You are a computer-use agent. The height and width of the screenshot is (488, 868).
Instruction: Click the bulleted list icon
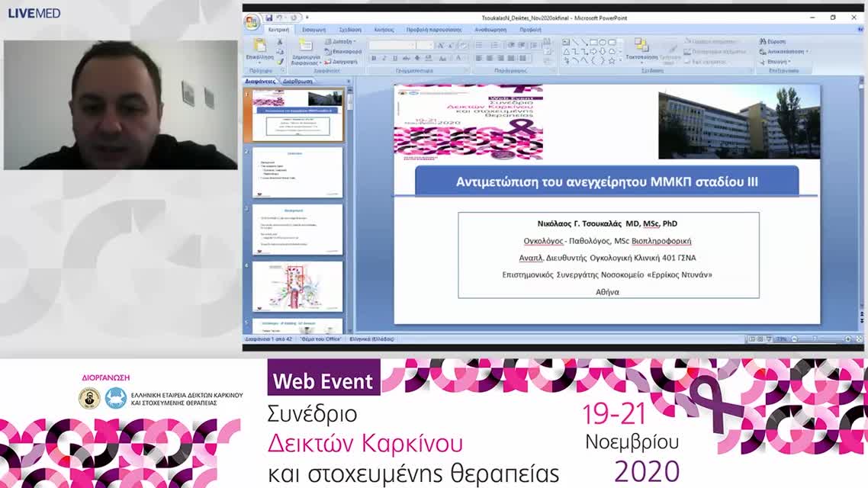tap(480, 45)
